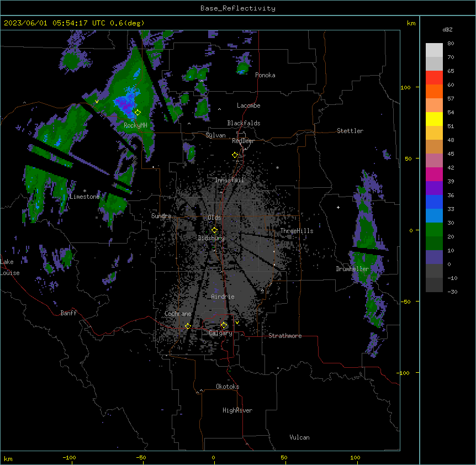Click the dark gray -10 dBZ legend swatch
Screen dimensions: 476x465
pyautogui.click(x=434, y=285)
